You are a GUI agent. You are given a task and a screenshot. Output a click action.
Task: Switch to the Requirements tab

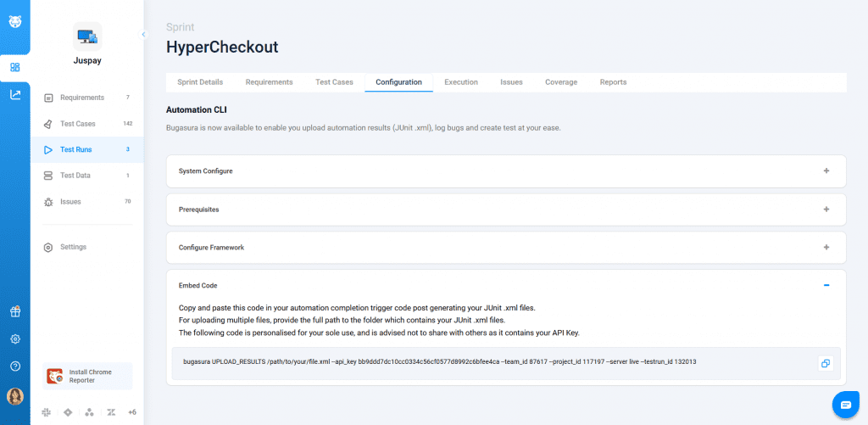[x=269, y=82]
